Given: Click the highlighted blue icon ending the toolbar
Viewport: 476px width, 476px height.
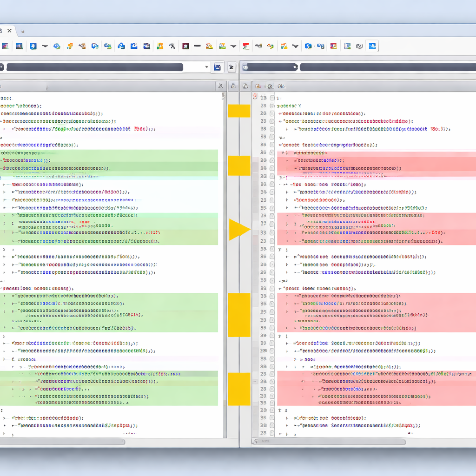Looking at the screenshot, I should point(372,46).
